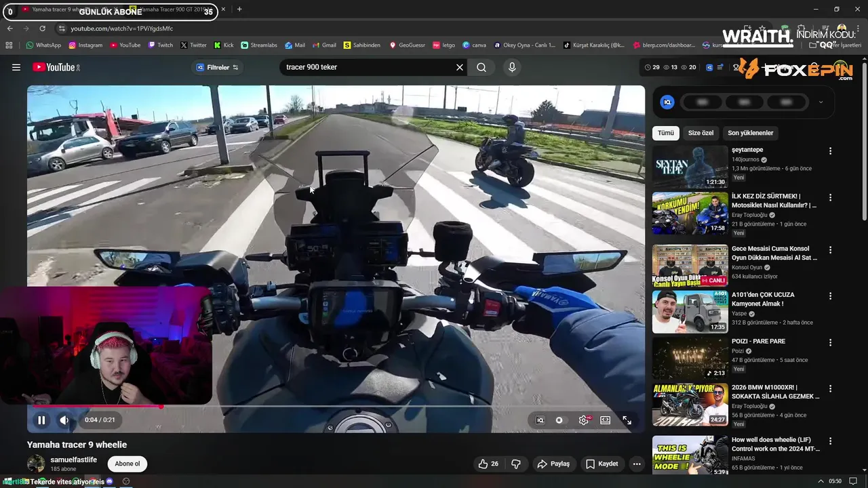
Task: Select the Size özel filter chip
Action: pyautogui.click(x=701, y=133)
